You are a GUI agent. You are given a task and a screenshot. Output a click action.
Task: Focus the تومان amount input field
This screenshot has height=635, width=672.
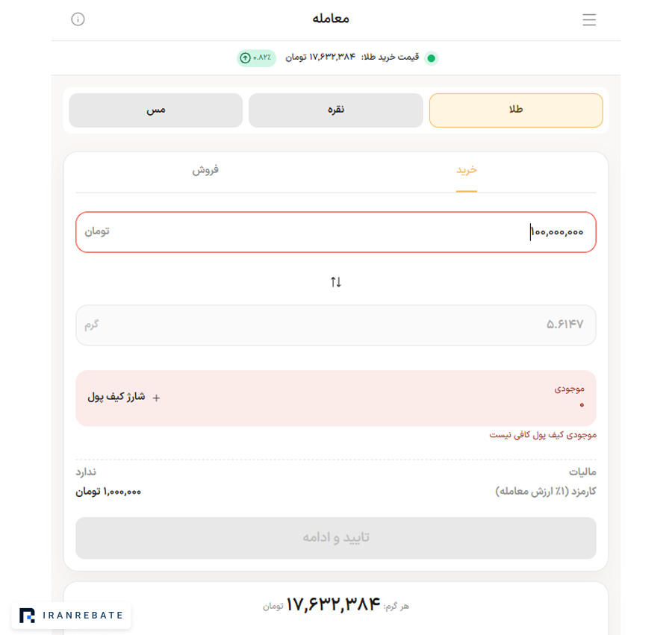coord(335,232)
